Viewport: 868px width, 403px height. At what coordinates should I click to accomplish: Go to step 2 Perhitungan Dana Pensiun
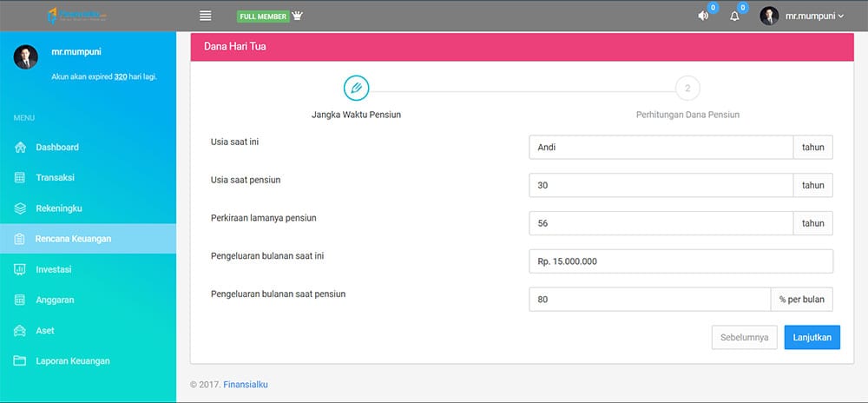(687, 89)
